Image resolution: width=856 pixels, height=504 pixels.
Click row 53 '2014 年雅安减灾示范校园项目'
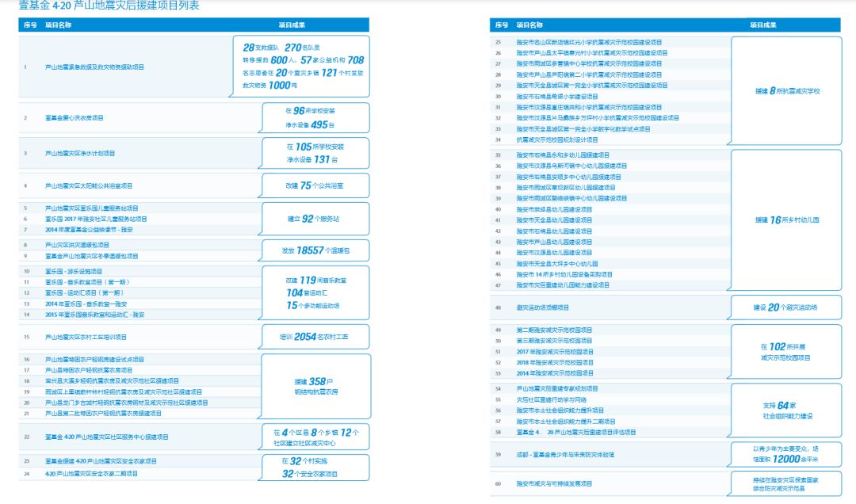(x=555, y=373)
